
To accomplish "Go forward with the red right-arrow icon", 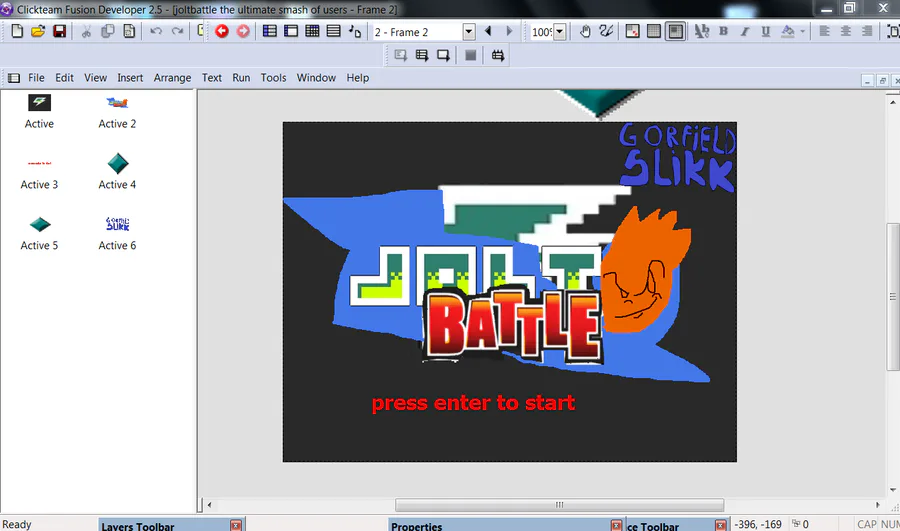I will coord(243,31).
